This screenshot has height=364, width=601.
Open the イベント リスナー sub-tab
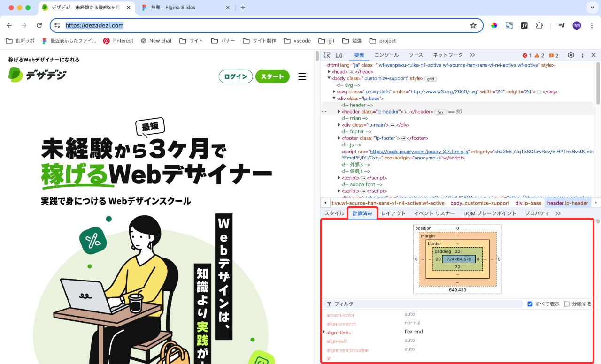[x=434, y=213]
